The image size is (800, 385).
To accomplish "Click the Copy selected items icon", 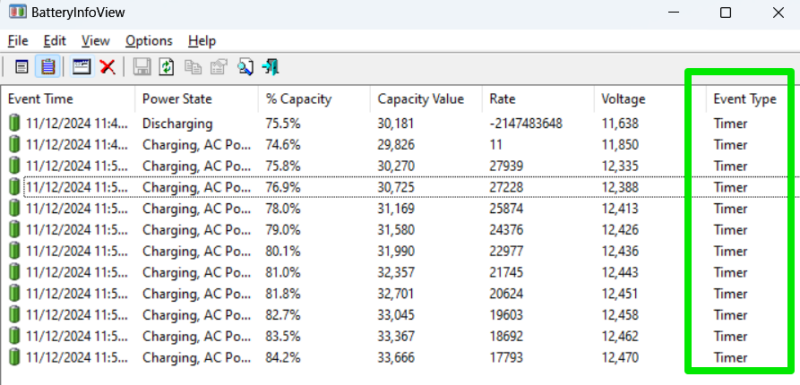I will (193, 67).
